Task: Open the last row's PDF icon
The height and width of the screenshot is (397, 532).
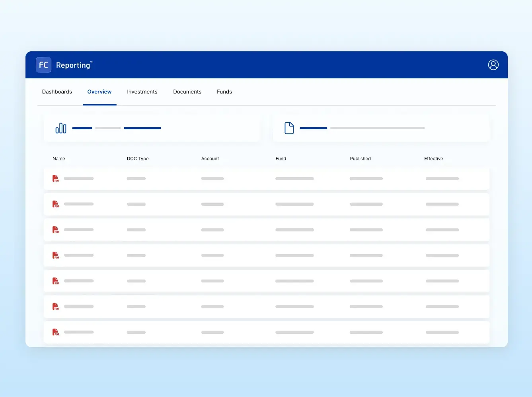Action: click(x=56, y=332)
